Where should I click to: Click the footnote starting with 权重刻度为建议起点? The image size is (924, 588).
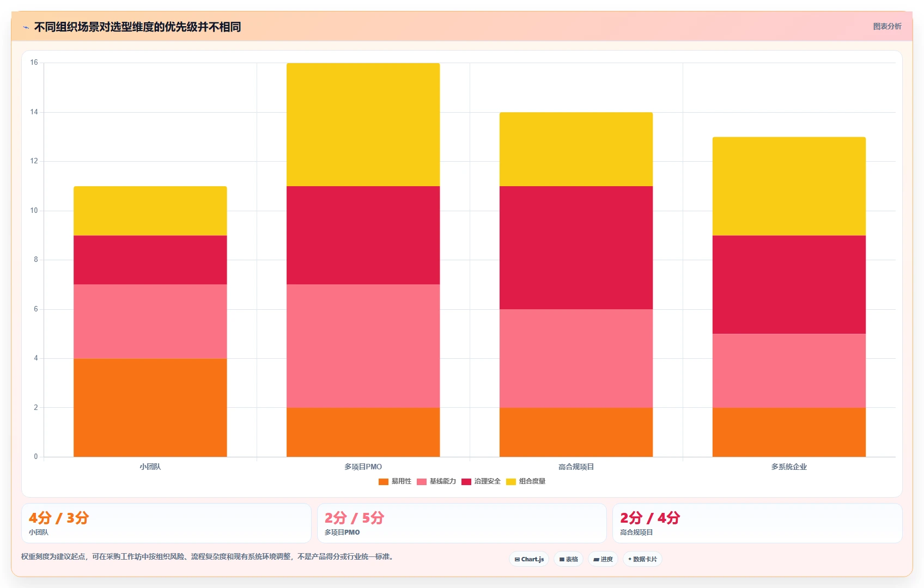207,556
